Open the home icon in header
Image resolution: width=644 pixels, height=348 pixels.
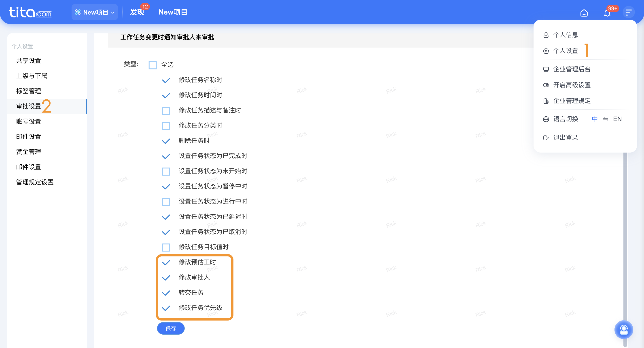click(x=584, y=13)
